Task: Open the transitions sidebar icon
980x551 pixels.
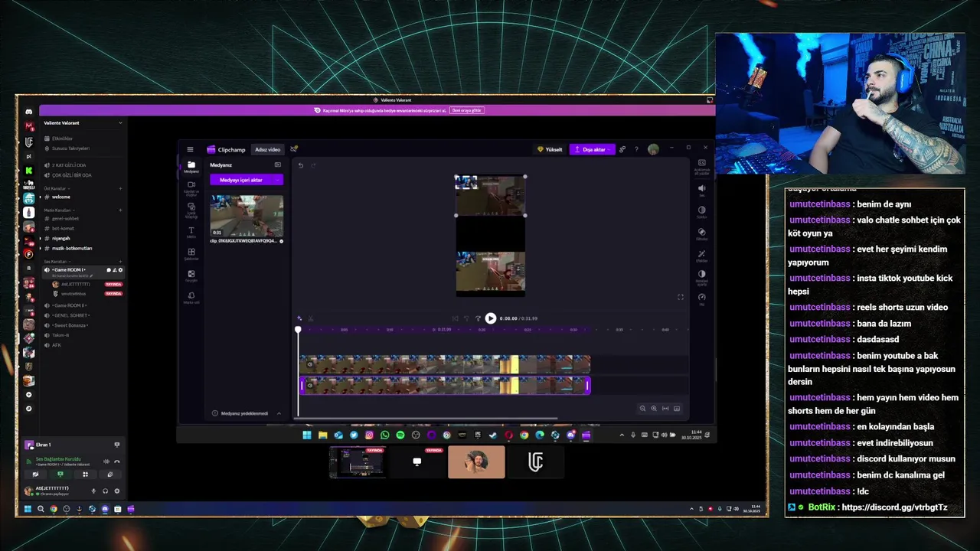Action: pos(191,275)
